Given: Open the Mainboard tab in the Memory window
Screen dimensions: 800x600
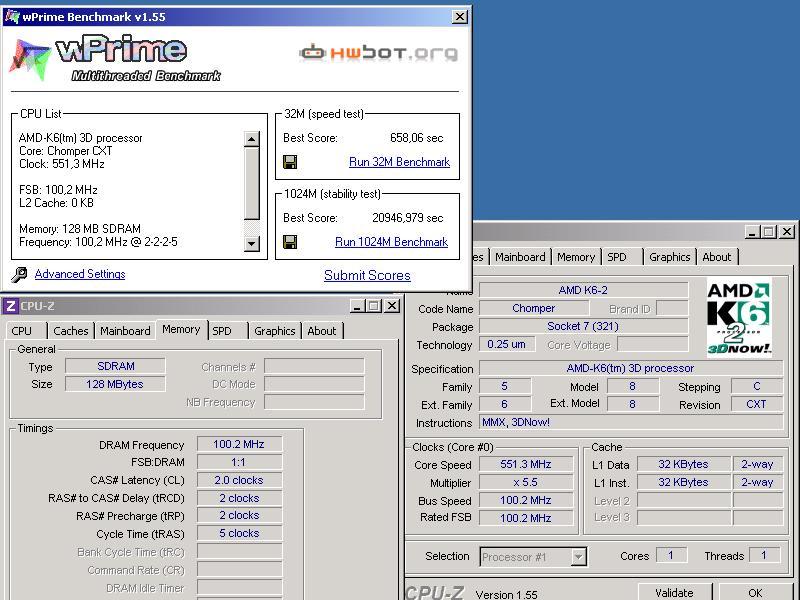Looking at the screenshot, I should (x=125, y=331).
